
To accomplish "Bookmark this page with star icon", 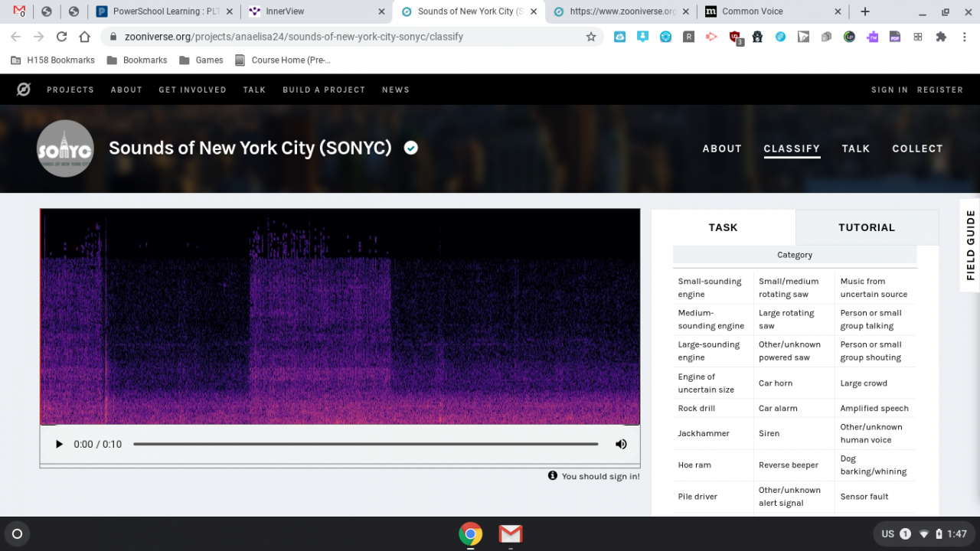I will (591, 37).
